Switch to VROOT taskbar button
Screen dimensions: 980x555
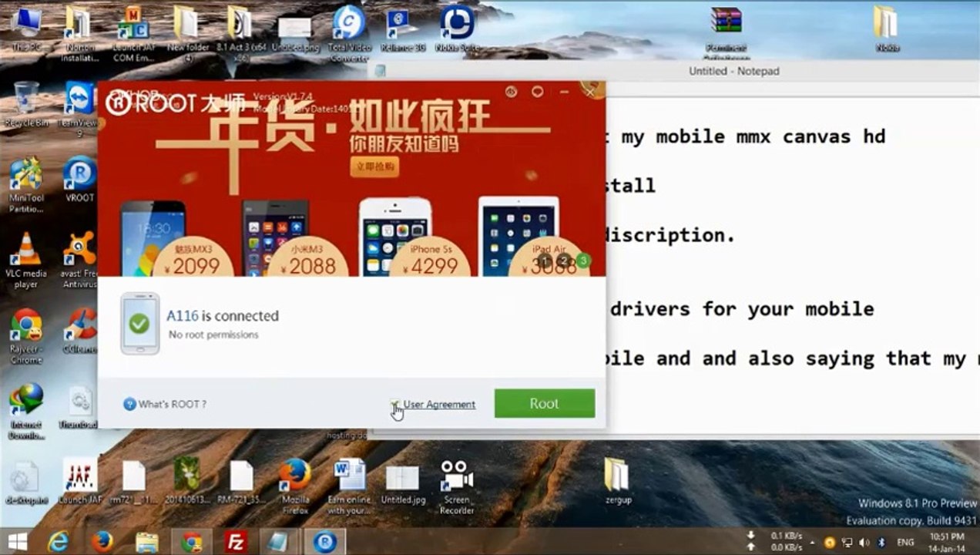[x=325, y=542]
